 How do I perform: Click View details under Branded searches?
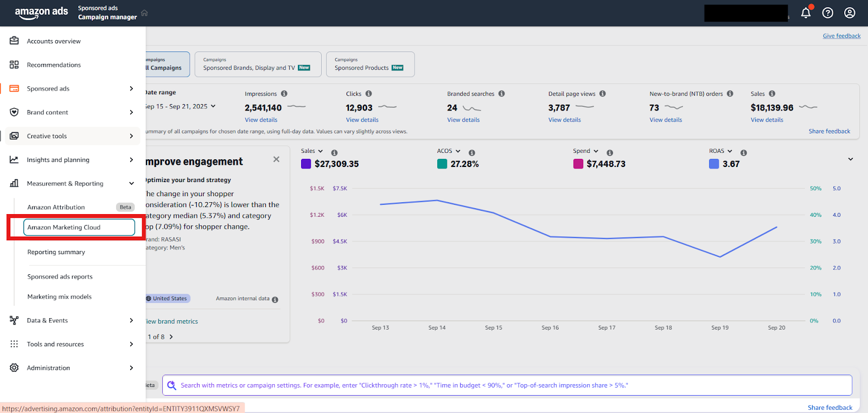point(463,120)
